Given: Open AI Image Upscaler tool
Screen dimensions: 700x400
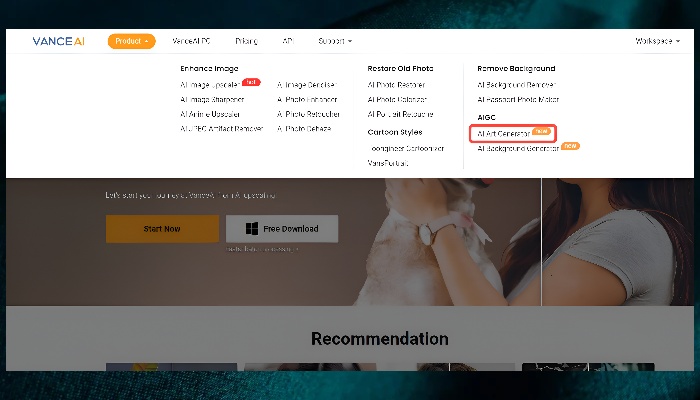Looking at the screenshot, I should pyautogui.click(x=210, y=85).
